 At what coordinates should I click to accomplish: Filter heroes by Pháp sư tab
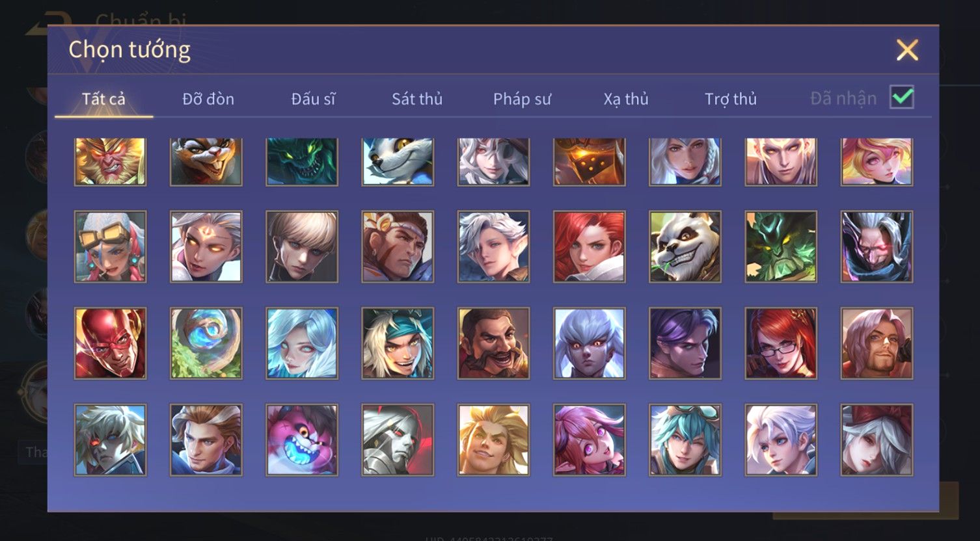[x=522, y=99]
